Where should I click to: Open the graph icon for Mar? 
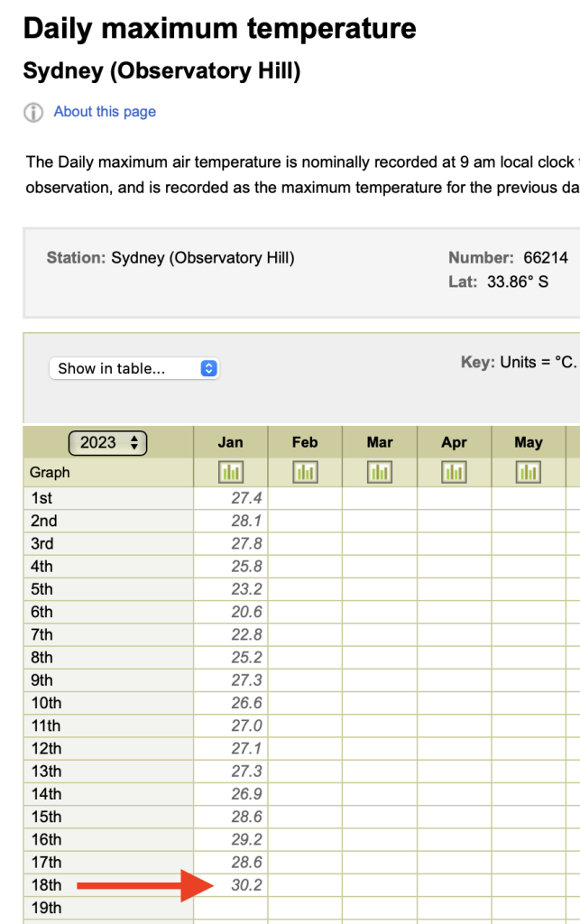(380, 472)
